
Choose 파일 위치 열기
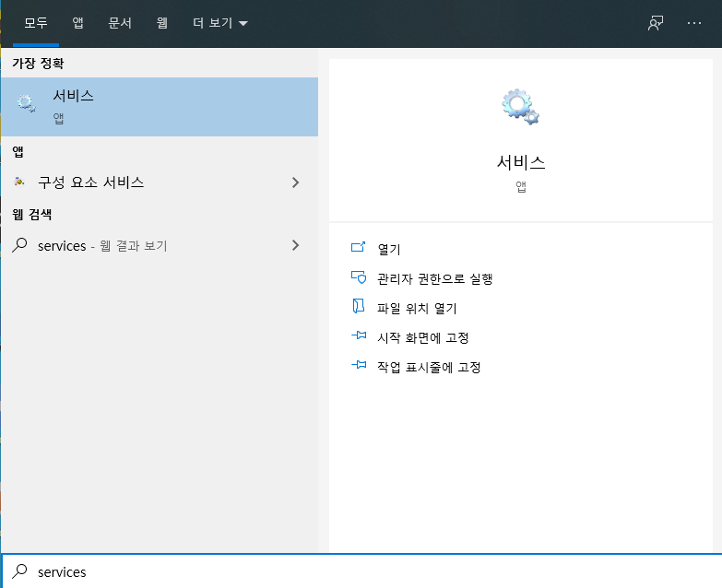pyautogui.click(x=417, y=308)
